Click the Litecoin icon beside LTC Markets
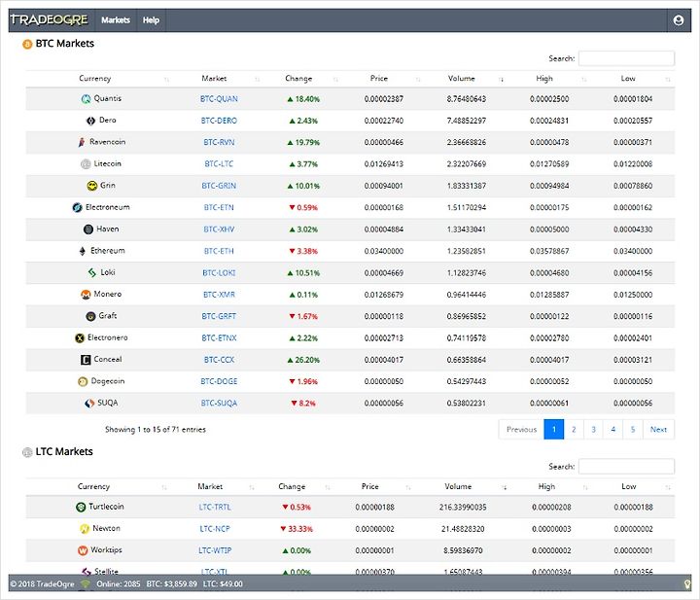Screen dimensions: 700x600 (27, 453)
